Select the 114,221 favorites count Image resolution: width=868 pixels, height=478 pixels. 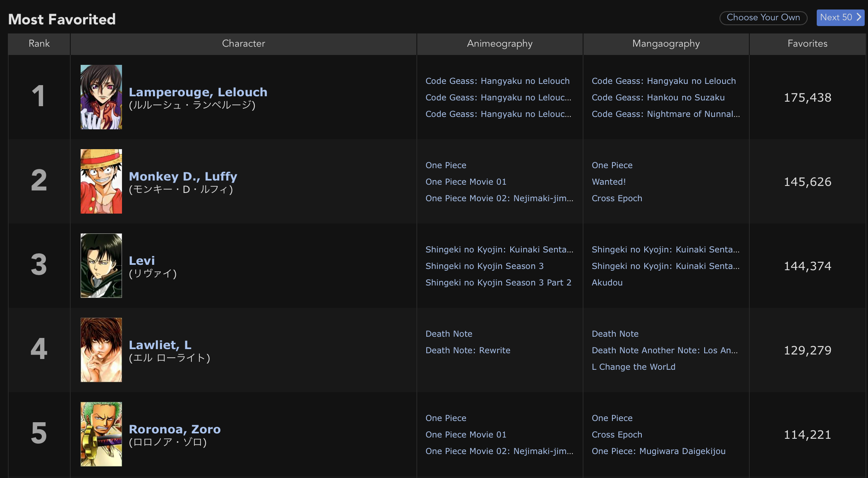[808, 435]
